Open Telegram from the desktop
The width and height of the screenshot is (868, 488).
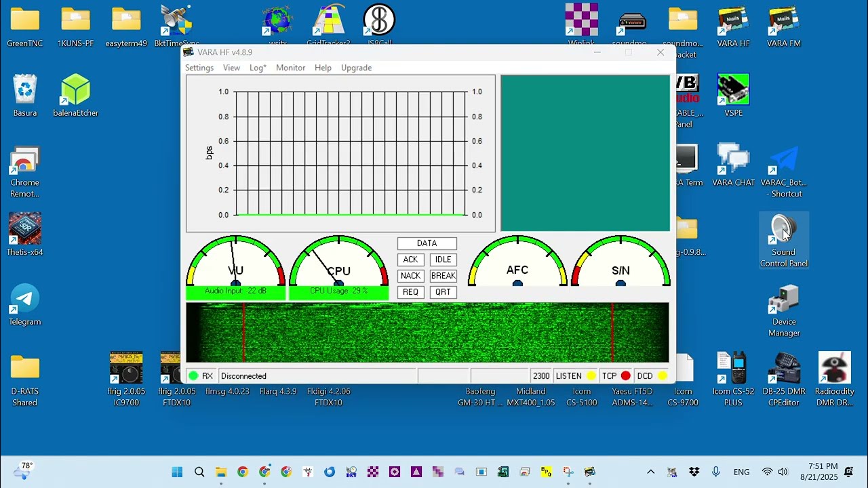[x=25, y=305]
